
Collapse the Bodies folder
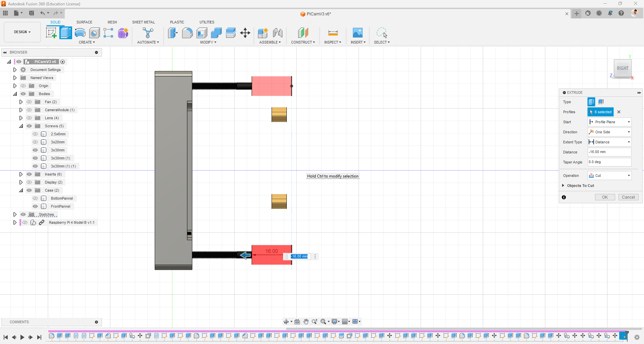[x=15, y=94]
